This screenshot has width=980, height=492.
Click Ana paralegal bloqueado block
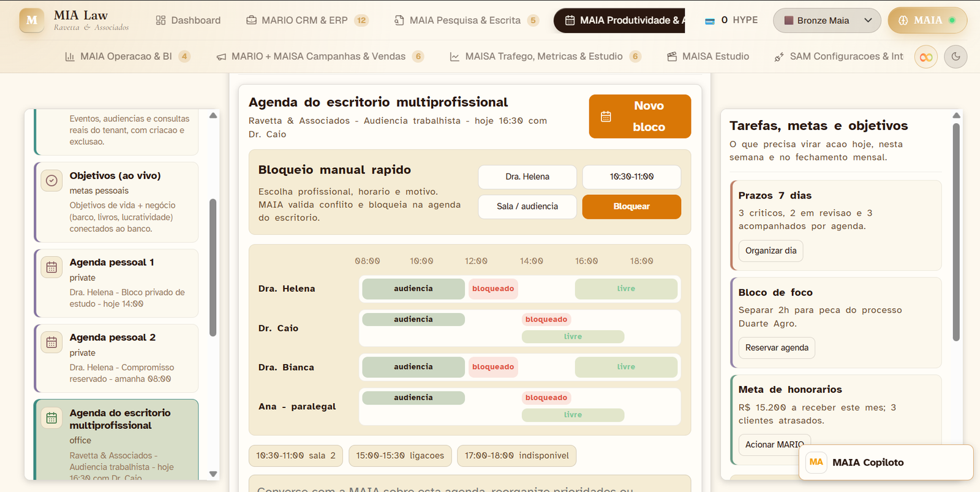click(546, 398)
